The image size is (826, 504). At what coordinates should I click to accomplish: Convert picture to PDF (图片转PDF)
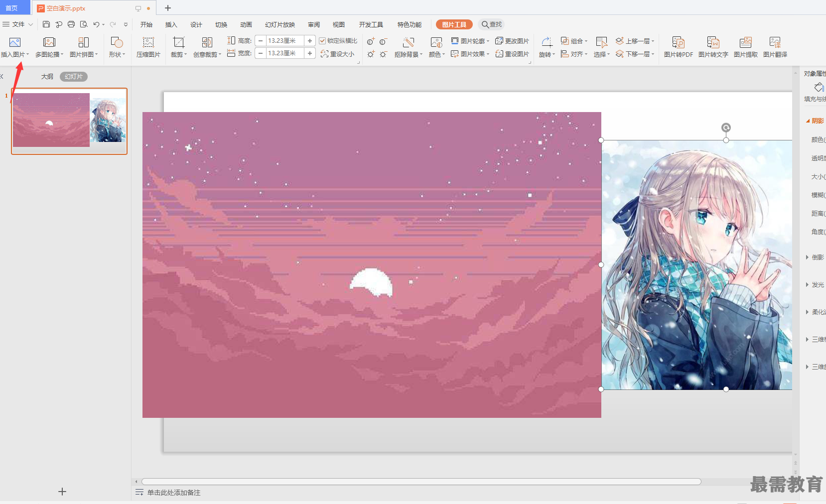tap(679, 47)
